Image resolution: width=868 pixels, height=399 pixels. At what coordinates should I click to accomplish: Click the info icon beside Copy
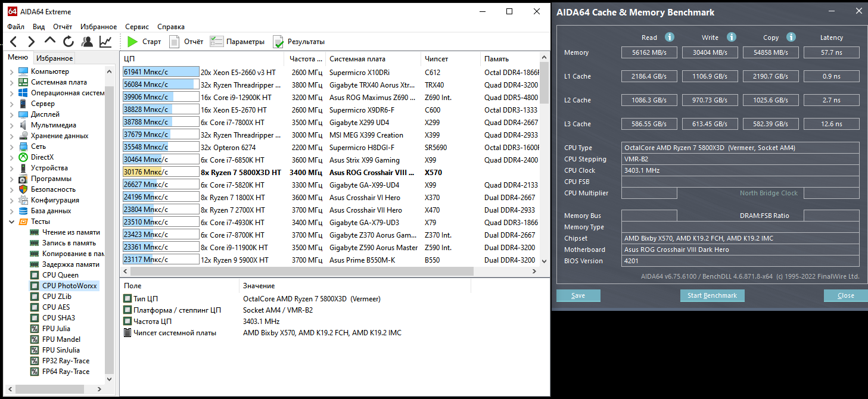(x=791, y=37)
